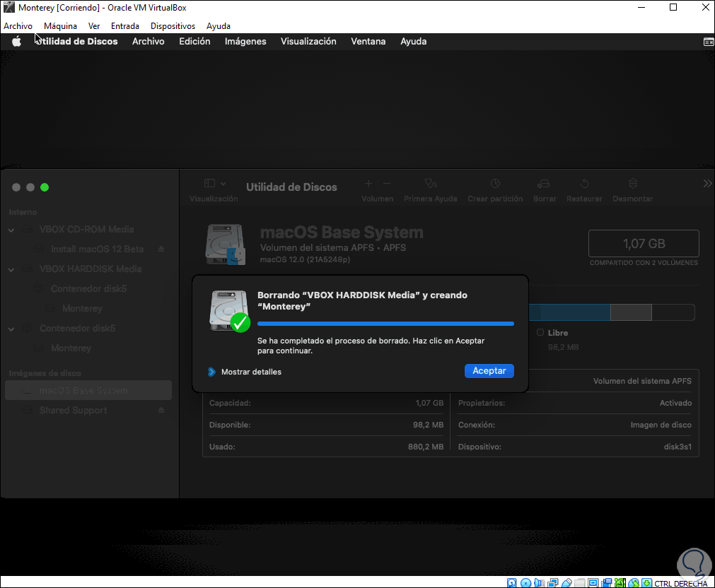The height and width of the screenshot is (588, 715).
Task: Show more toolbar items via double chevron
Action: tap(707, 184)
